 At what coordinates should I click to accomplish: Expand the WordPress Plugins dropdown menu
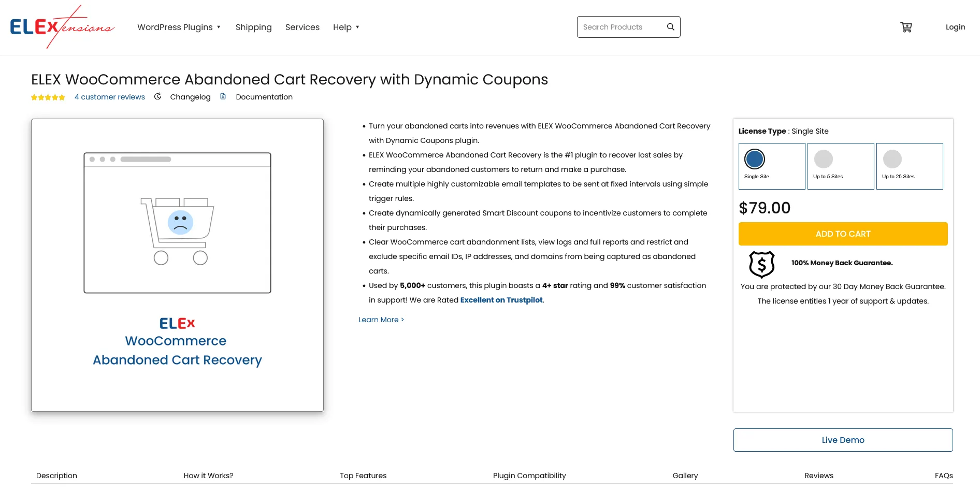pyautogui.click(x=179, y=27)
